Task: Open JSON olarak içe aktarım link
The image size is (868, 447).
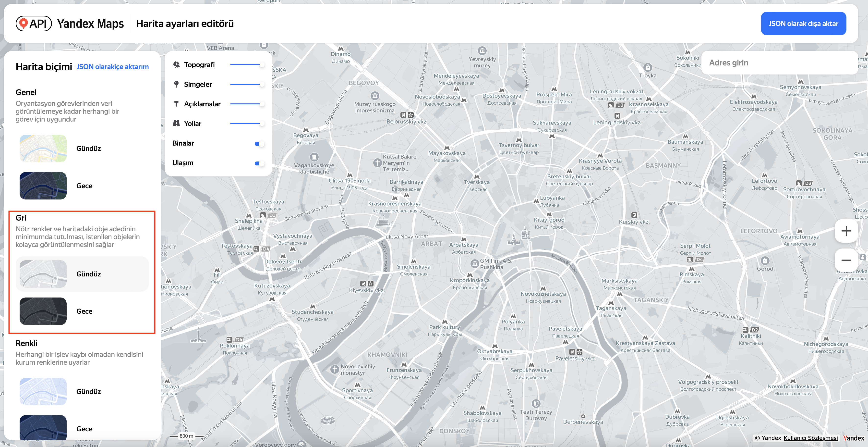Action: point(113,67)
